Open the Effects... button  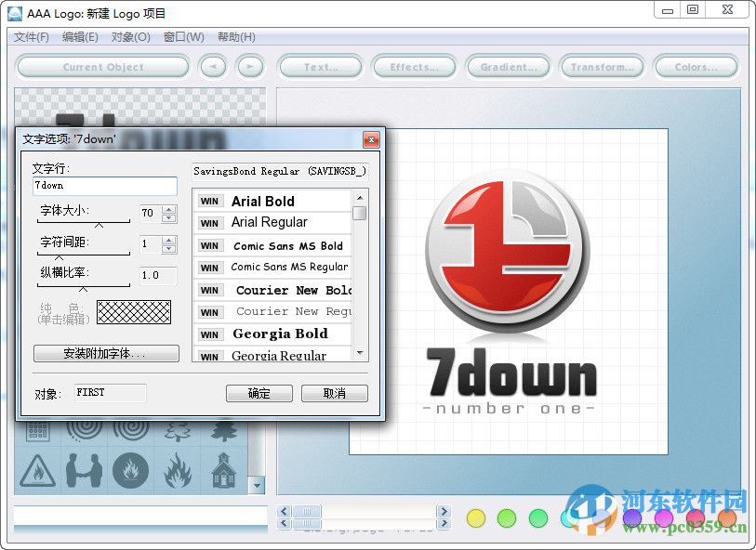(x=414, y=67)
